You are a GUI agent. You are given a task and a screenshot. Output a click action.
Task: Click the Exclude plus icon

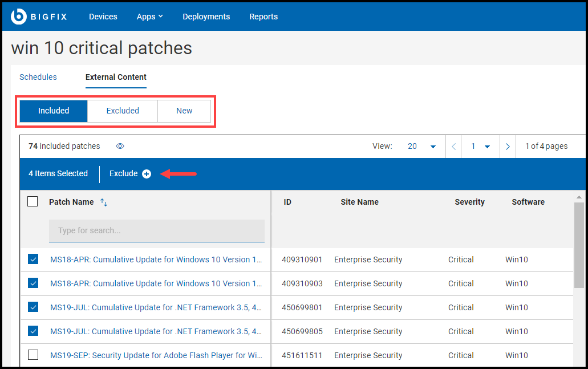[x=147, y=174]
